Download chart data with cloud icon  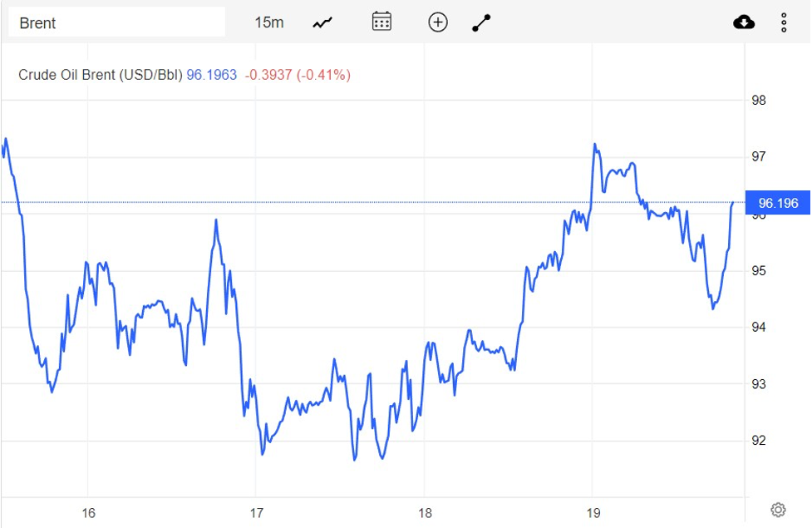point(744,22)
